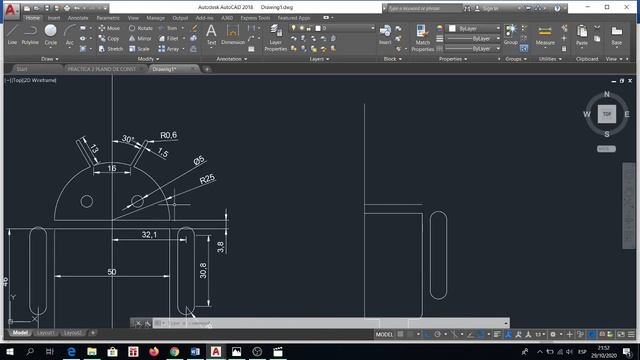Open the object color ByLayer dropdown
Image resolution: width=640 pixels, height=360 pixels.
(474, 28)
